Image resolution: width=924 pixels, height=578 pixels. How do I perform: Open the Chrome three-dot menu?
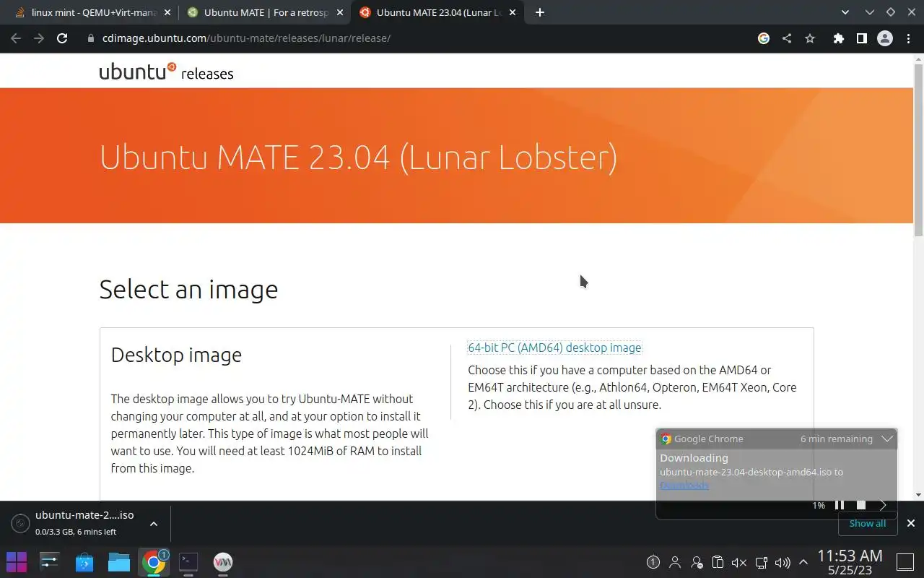[x=908, y=38]
